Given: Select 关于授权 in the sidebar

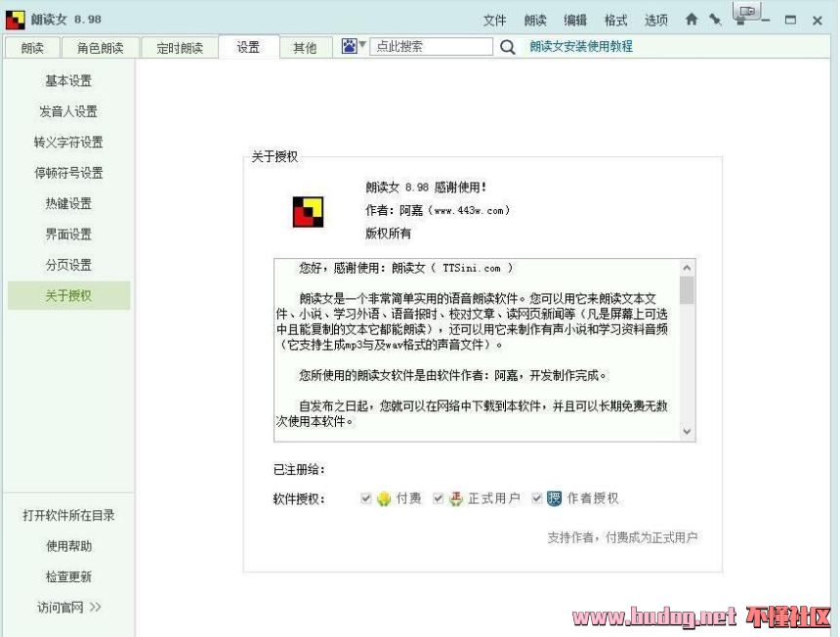Looking at the screenshot, I should [x=68, y=295].
